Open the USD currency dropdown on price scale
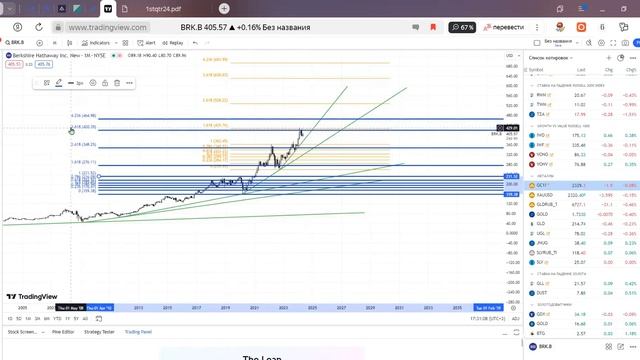The width and height of the screenshot is (640, 360). [x=513, y=56]
